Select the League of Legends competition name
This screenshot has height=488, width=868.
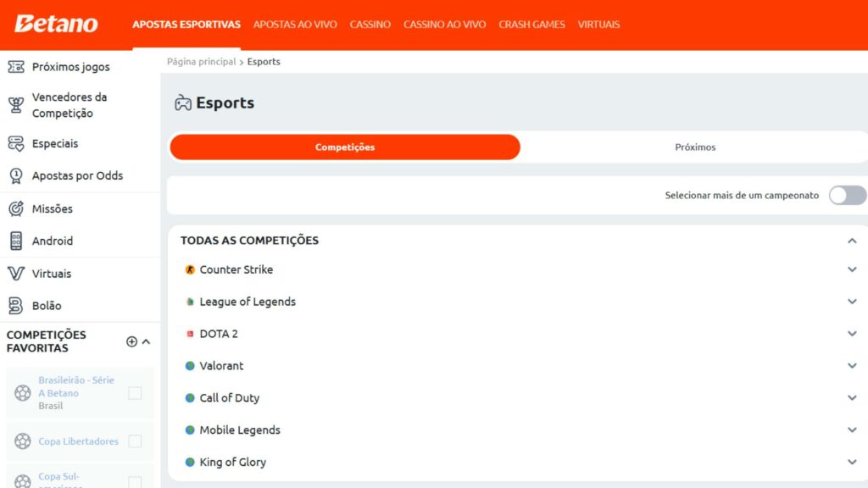point(248,302)
